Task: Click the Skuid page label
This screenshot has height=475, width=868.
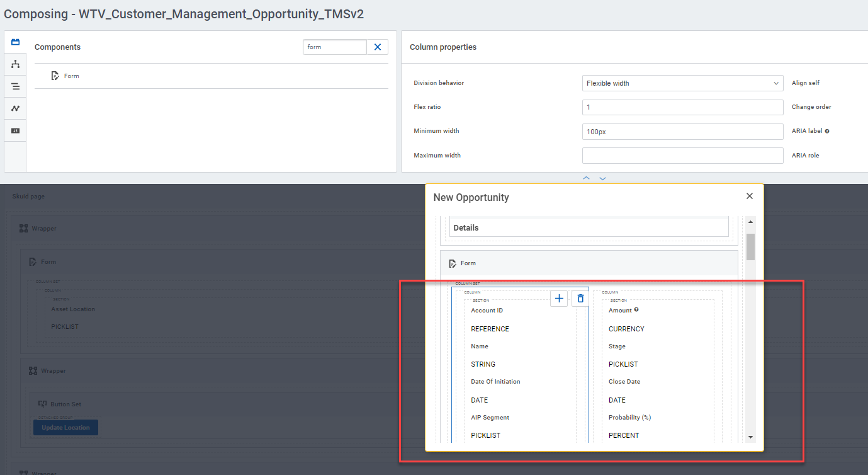Action: 28,197
